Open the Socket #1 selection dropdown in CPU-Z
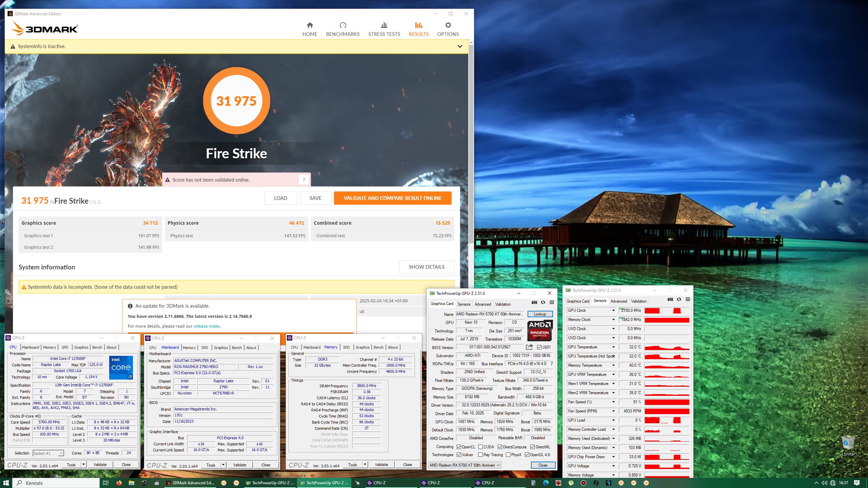 click(48, 453)
